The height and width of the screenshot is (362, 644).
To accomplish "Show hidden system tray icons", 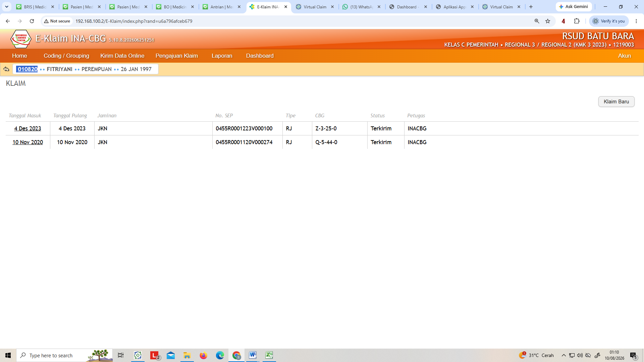I will point(563,355).
